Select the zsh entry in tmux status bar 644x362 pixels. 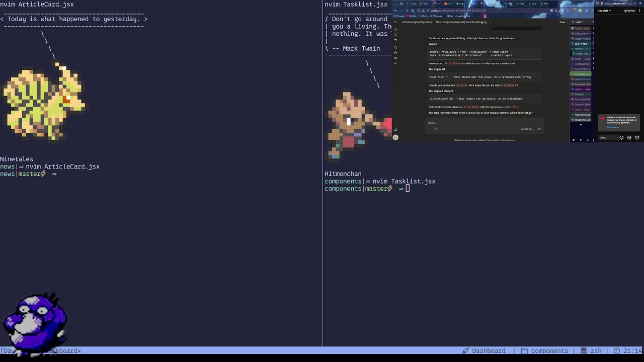(x=591, y=351)
